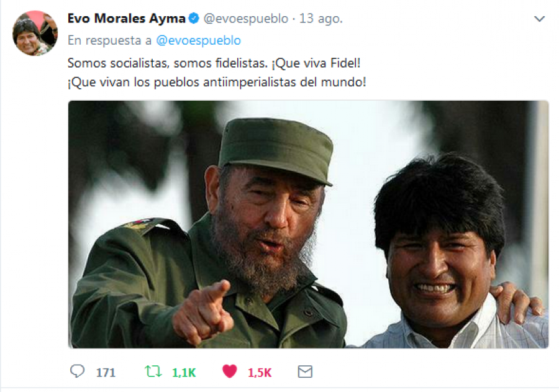
Task: Click the 171 replies count
Action: point(106,373)
